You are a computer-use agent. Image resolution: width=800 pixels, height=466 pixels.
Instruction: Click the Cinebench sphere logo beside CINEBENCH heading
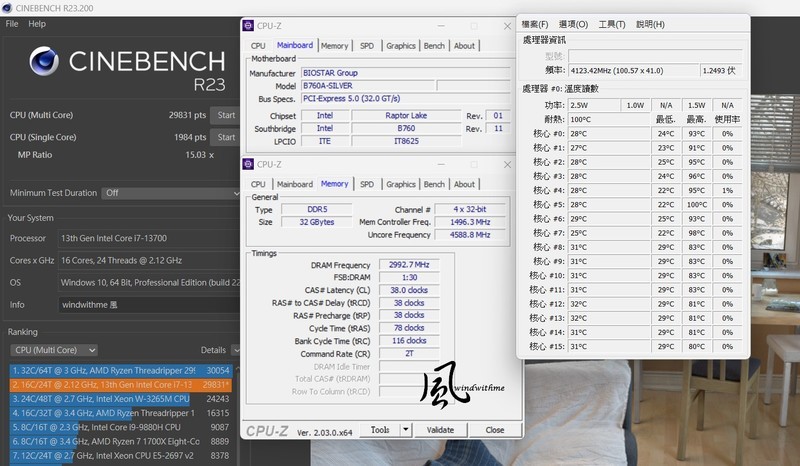(x=44, y=61)
